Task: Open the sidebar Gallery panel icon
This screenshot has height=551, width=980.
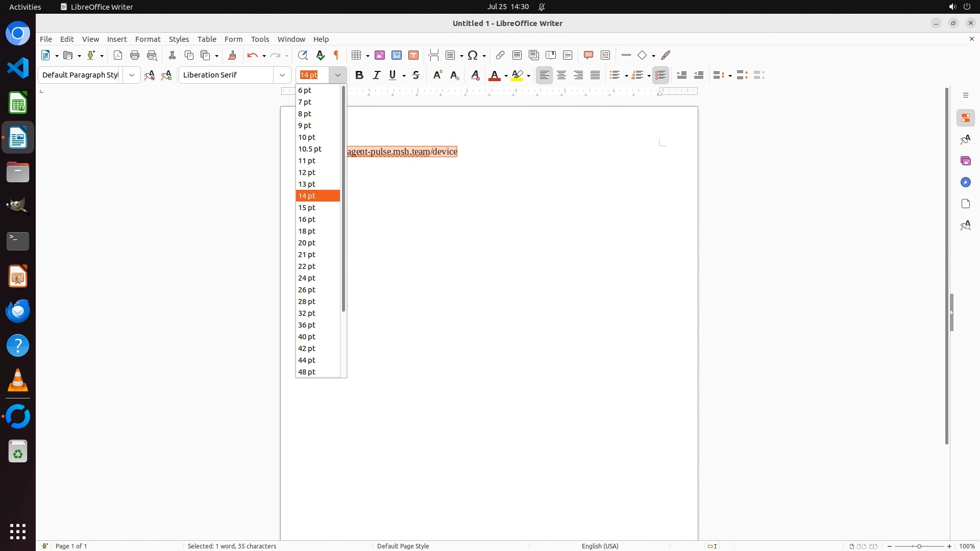Action: [965, 161]
